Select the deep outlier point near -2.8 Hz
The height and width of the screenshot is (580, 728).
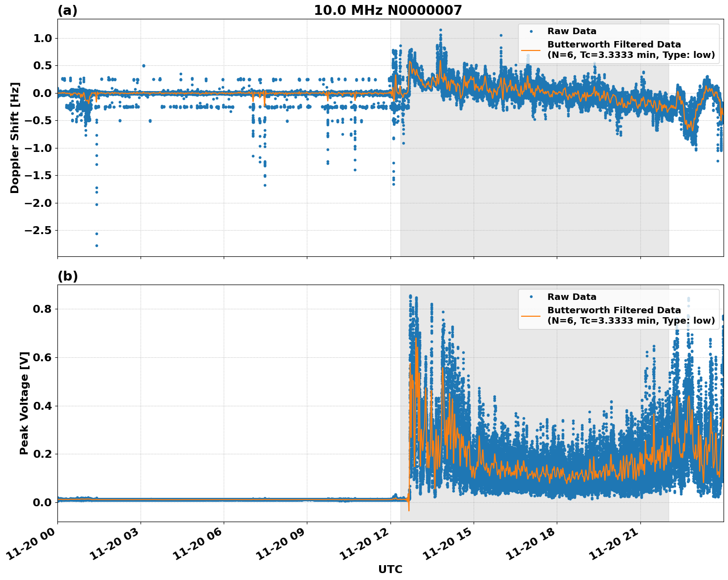[96, 246]
